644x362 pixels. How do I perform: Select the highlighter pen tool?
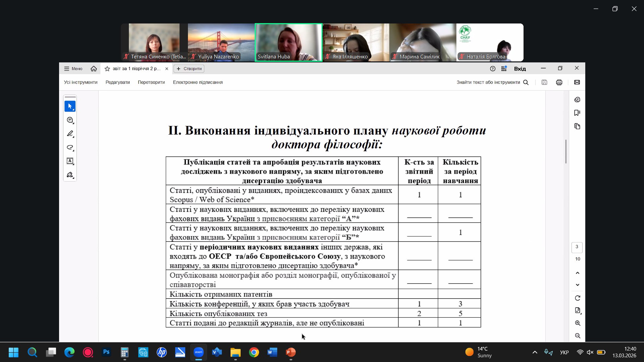(x=70, y=134)
